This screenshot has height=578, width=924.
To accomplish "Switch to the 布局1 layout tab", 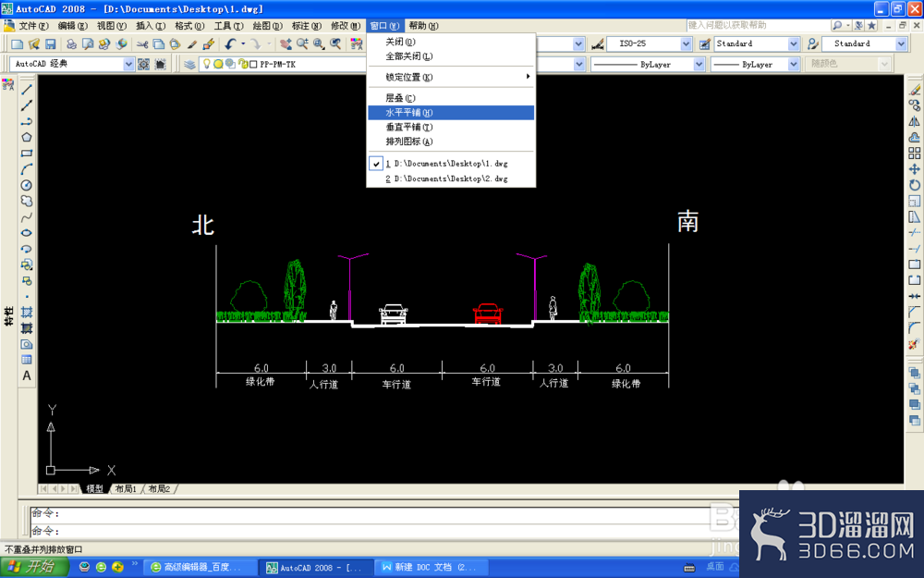I will [126, 489].
